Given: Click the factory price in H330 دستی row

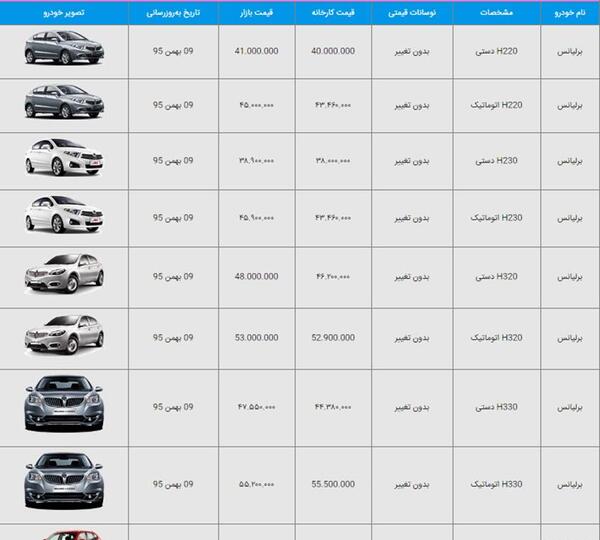Looking at the screenshot, I should (333, 407).
